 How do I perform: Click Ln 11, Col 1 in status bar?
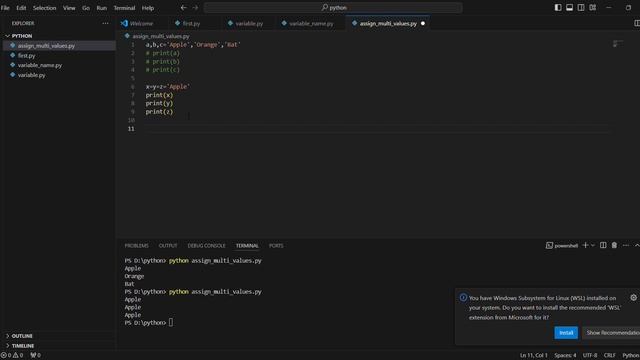point(533,356)
